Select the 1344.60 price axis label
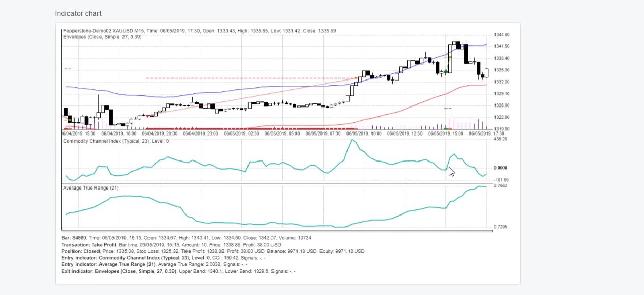The image size is (644, 295). (x=502, y=35)
